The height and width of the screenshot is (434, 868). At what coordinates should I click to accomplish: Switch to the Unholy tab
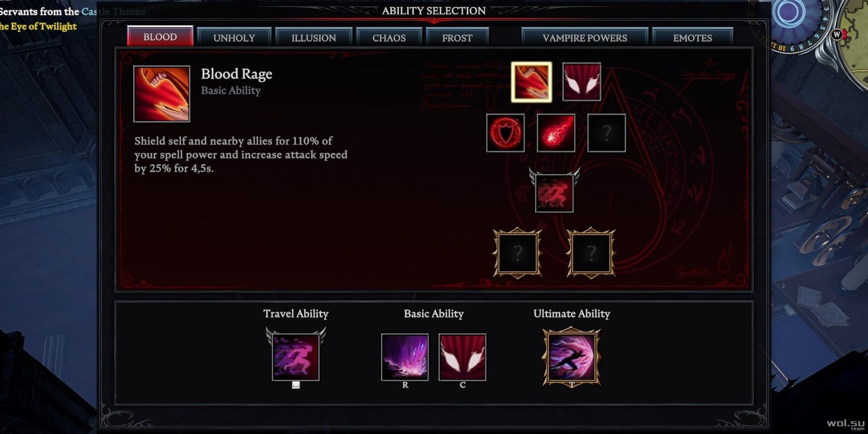pos(234,38)
